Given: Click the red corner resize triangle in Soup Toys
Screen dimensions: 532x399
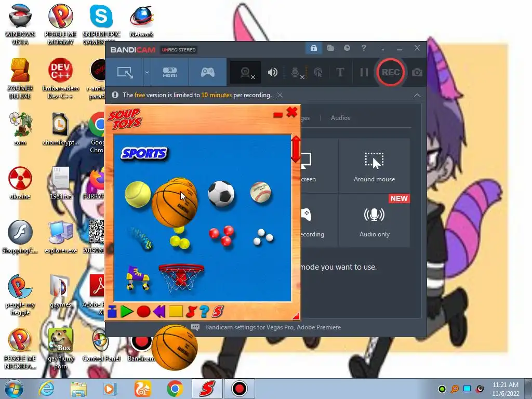Looking at the screenshot, I should tap(296, 316).
